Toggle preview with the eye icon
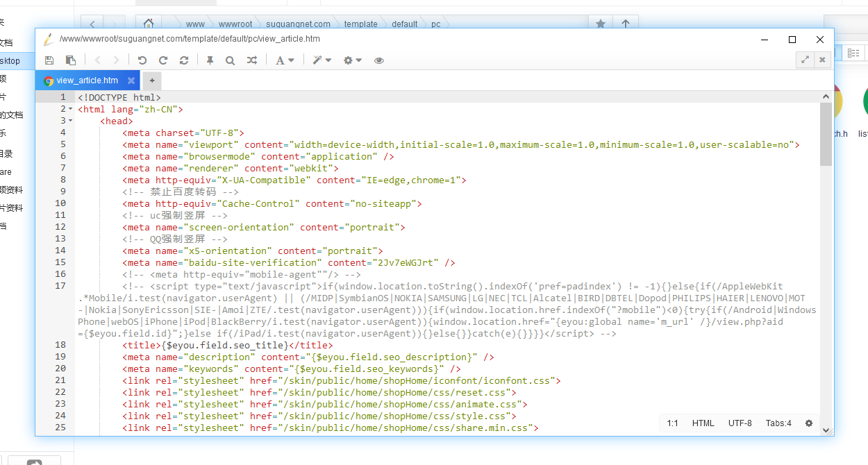 click(379, 60)
